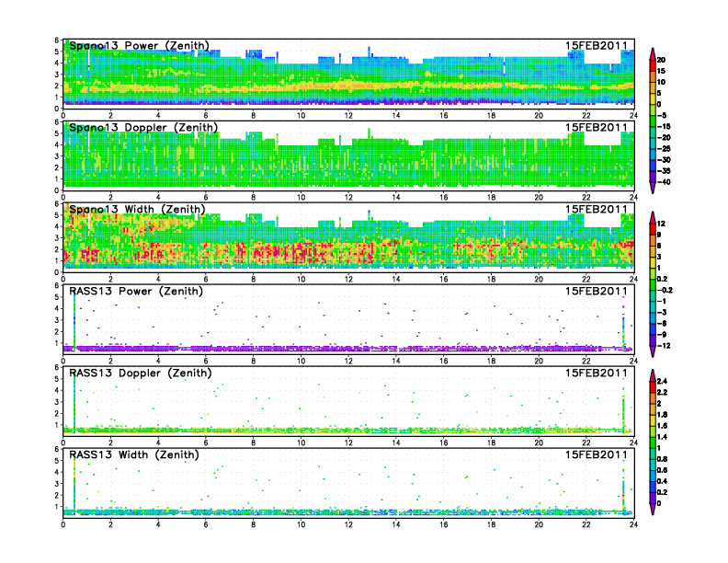Click the "-0.2" label on middle color bar
Viewport: 728px width, 563px height.
(x=665, y=291)
